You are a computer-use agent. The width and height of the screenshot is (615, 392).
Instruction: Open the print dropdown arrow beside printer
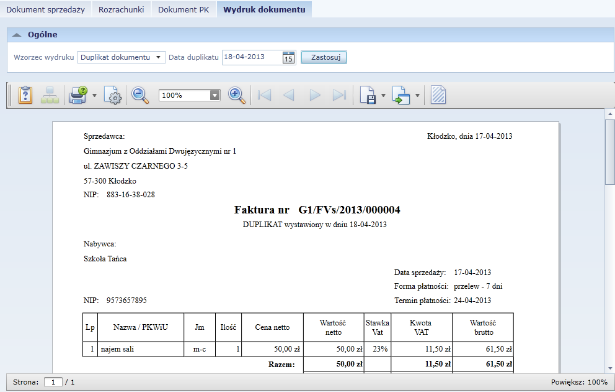[x=95, y=95]
